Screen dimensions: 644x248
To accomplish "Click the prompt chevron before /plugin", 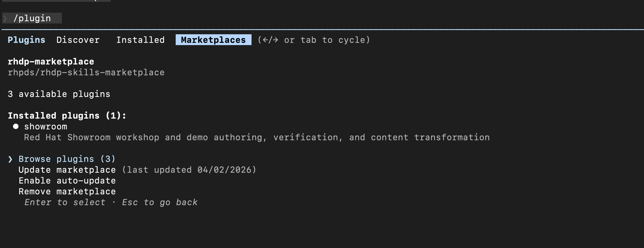I will point(5,18).
